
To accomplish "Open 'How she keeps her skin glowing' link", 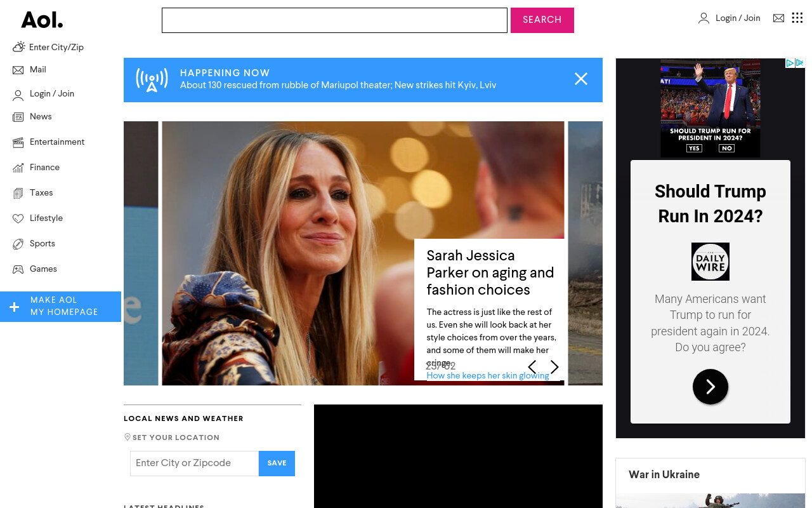I will (x=488, y=376).
